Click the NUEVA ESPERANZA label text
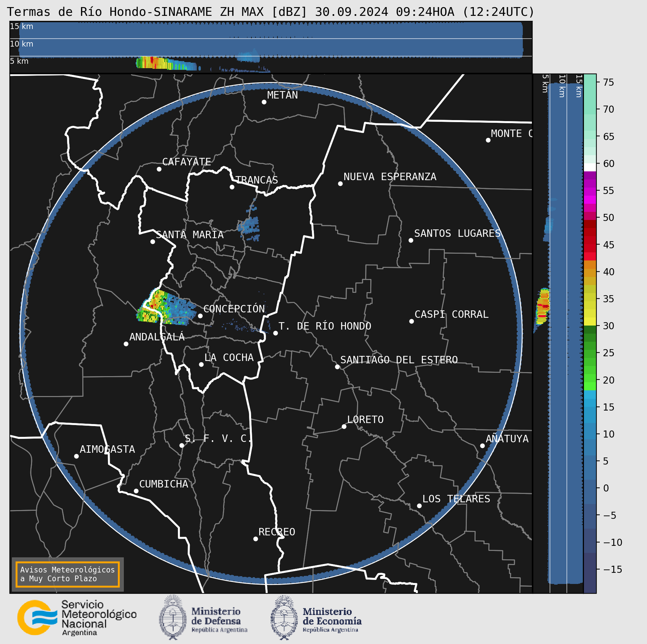 click(390, 177)
